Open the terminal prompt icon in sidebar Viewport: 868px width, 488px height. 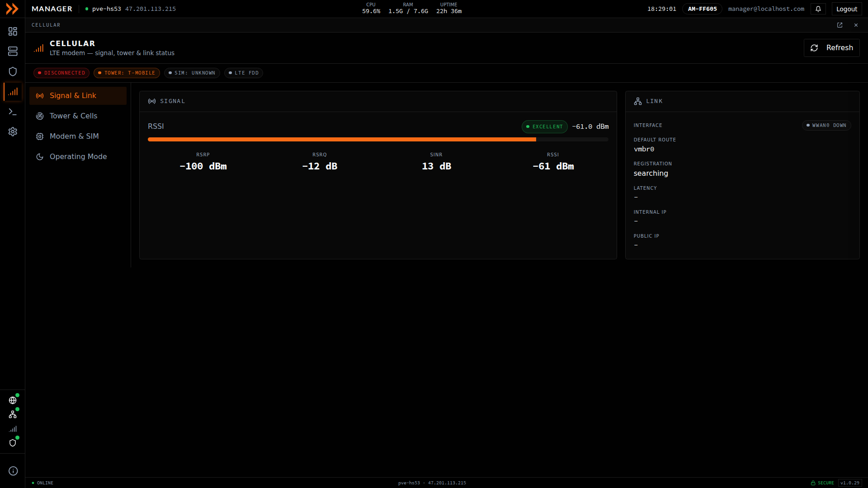click(x=13, y=112)
